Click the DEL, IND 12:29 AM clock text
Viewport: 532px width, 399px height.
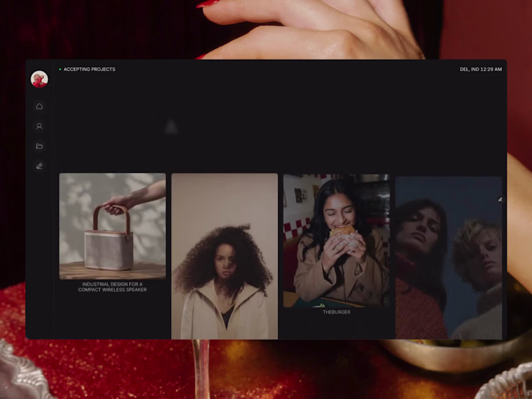coord(481,69)
